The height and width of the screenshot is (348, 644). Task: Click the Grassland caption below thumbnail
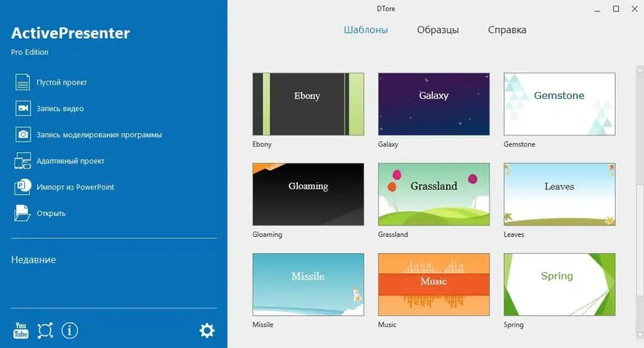[x=393, y=234]
